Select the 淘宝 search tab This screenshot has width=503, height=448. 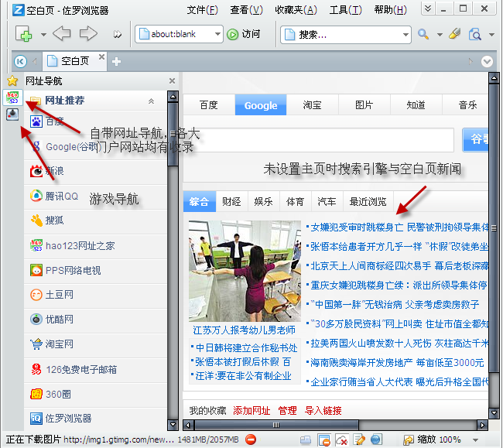click(x=312, y=105)
